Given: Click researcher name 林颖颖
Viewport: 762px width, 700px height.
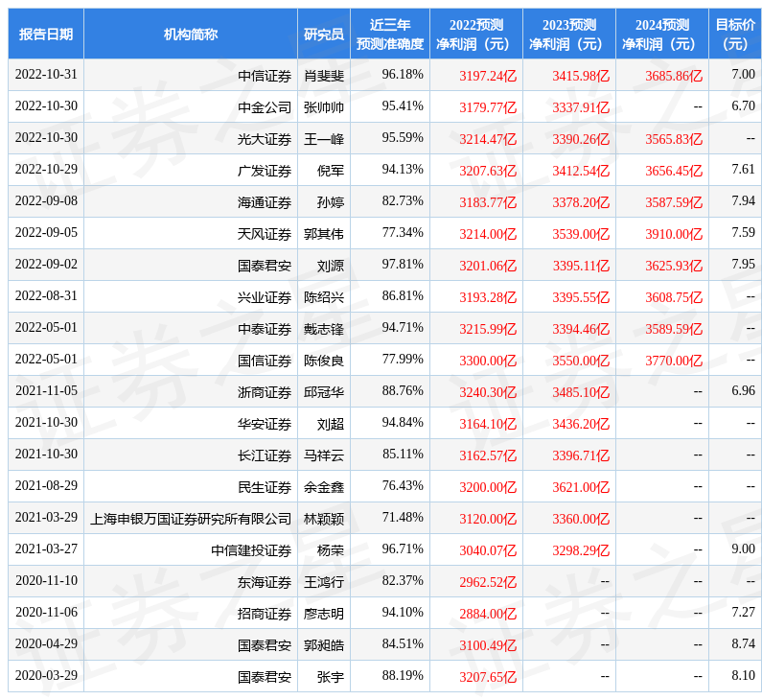Looking at the screenshot, I should tap(324, 518).
